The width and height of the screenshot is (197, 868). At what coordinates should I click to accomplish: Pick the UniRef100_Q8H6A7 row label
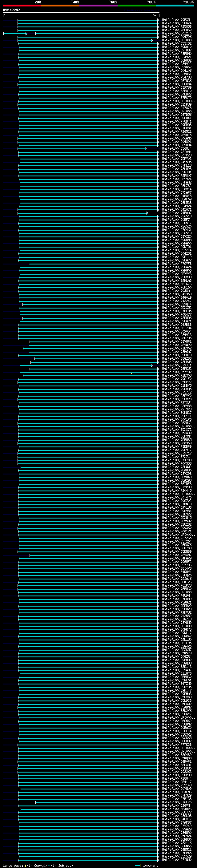176,351
